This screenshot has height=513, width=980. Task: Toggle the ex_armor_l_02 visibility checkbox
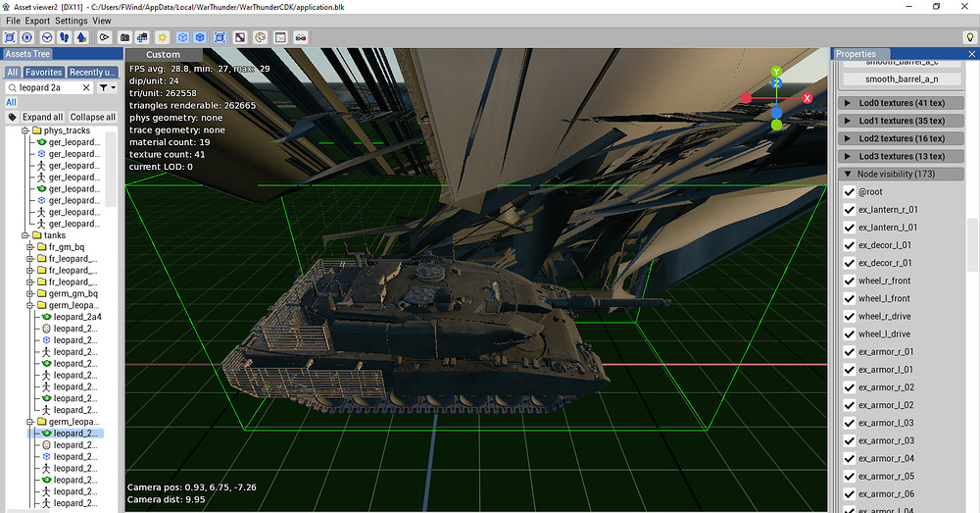click(850, 405)
